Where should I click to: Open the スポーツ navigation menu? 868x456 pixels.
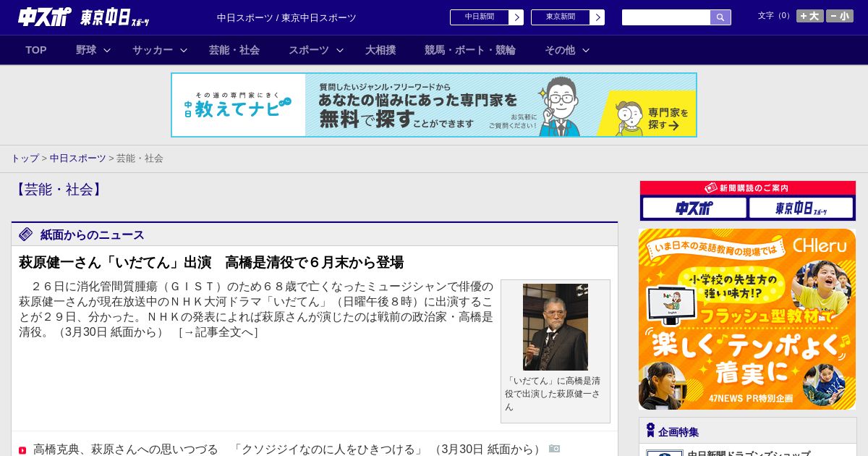309,50
